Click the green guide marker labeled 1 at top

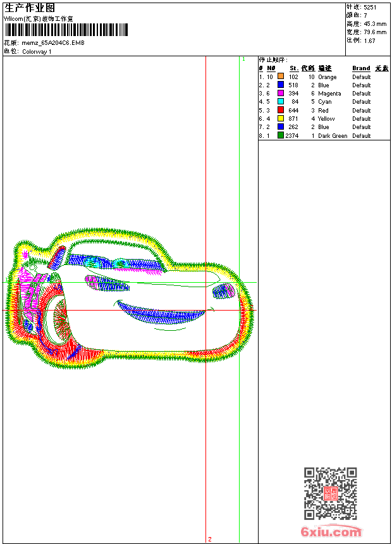coord(243,59)
